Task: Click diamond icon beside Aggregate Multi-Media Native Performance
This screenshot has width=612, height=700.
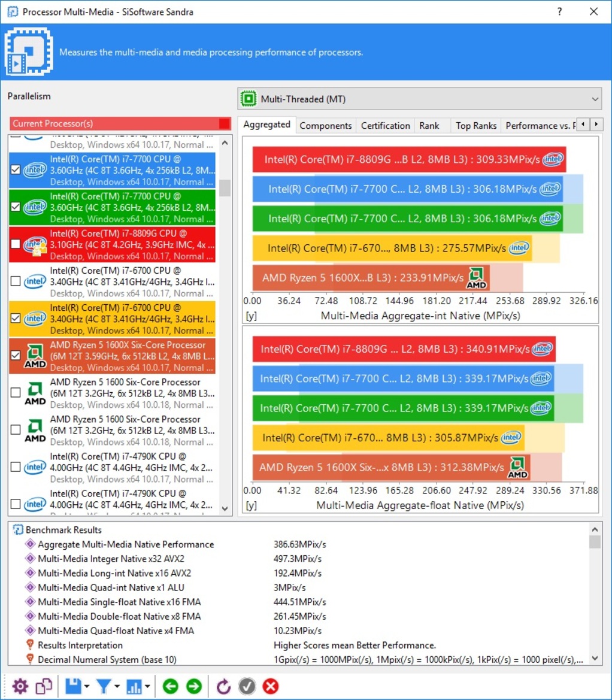Action: point(31,544)
